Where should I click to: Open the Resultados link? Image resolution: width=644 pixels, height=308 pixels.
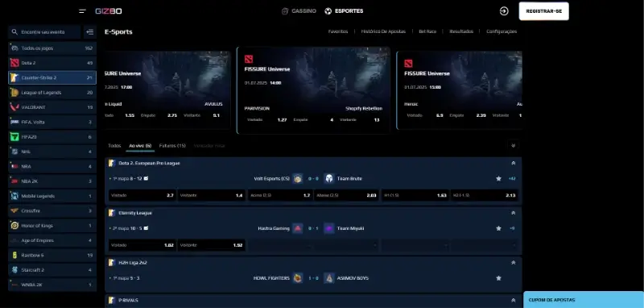(x=461, y=31)
